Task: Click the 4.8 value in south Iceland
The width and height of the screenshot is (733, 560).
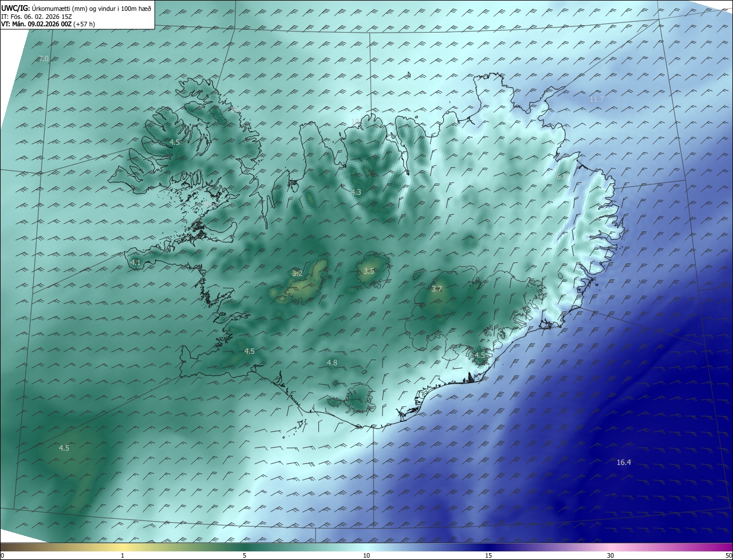Action: coord(332,362)
